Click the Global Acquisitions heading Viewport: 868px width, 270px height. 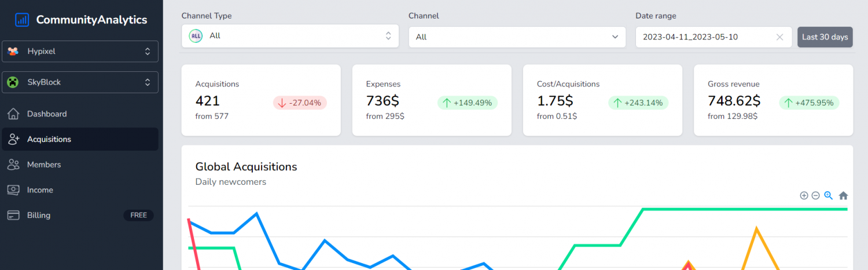(246, 167)
